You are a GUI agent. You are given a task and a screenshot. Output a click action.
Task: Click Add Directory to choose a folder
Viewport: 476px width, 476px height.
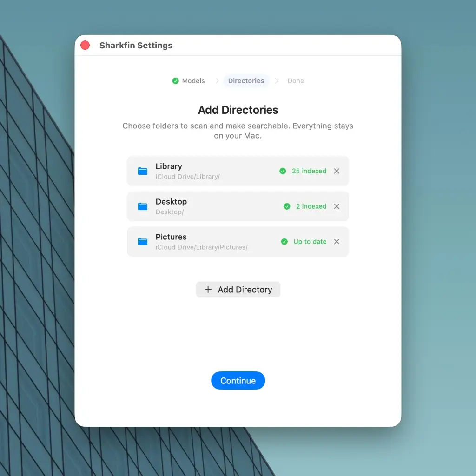pyautogui.click(x=238, y=289)
